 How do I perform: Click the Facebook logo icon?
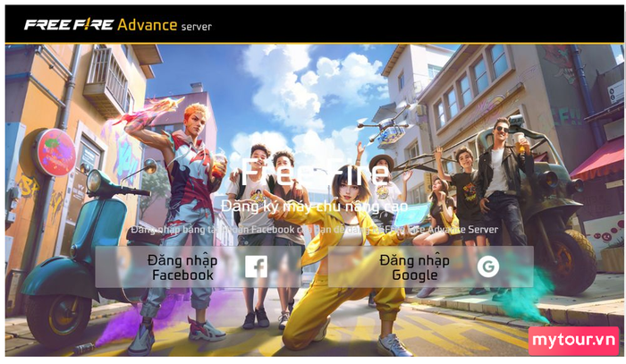[256, 267]
